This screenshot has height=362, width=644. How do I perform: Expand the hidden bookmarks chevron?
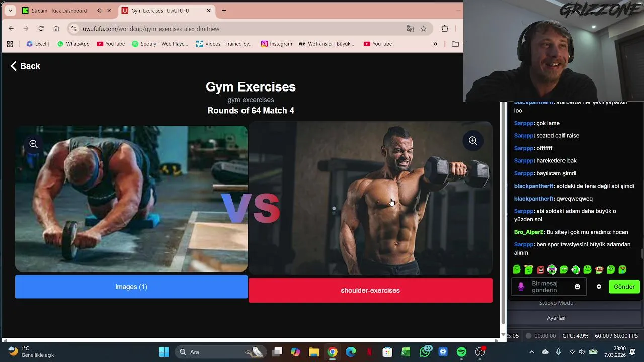click(x=435, y=44)
